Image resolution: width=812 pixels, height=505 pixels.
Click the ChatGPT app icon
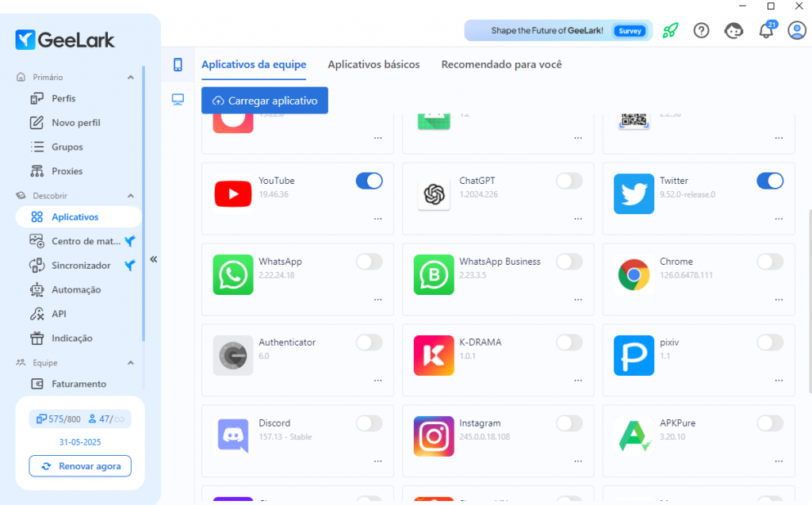(x=434, y=194)
